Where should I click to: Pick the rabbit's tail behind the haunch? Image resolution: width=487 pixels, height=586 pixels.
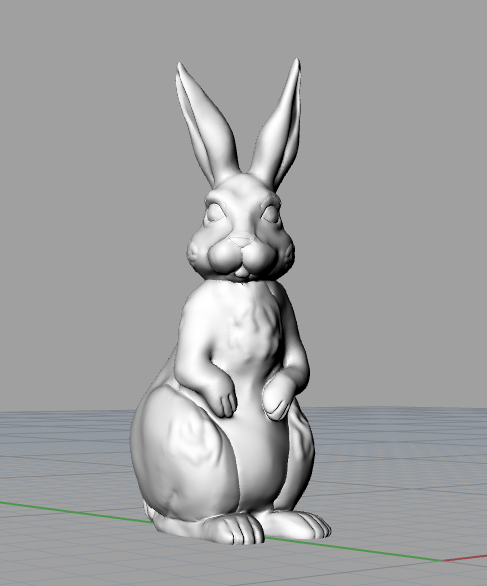click(x=150, y=512)
